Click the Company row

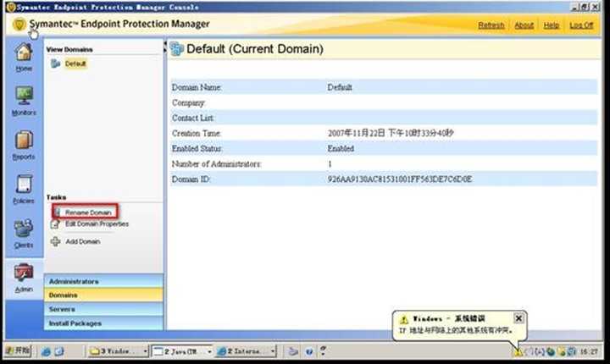[384, 102]
